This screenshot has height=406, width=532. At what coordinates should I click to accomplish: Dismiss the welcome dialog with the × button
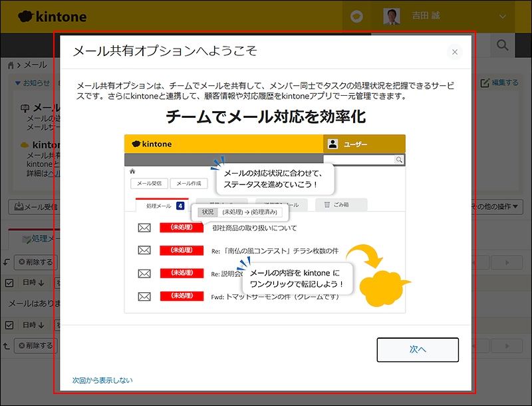(455, 51)
